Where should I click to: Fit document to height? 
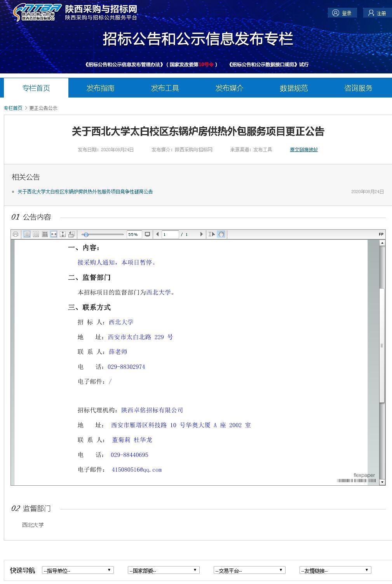(x=63, y=234)
